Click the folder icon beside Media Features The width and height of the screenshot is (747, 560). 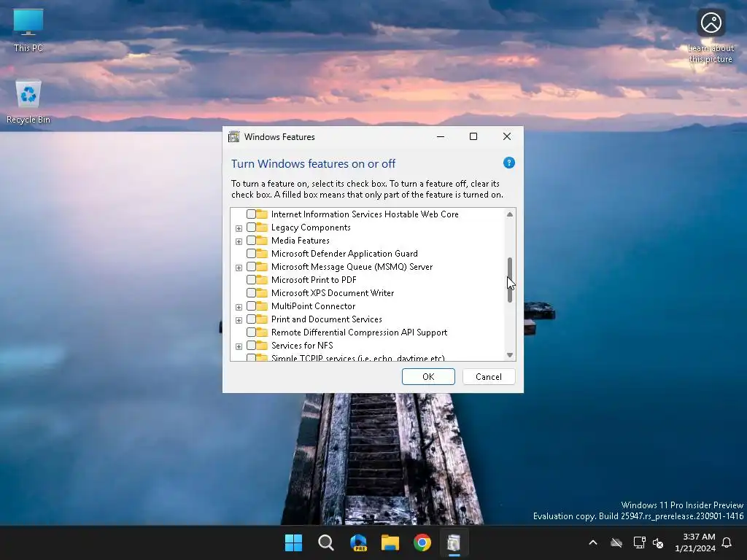click(262, 241)
